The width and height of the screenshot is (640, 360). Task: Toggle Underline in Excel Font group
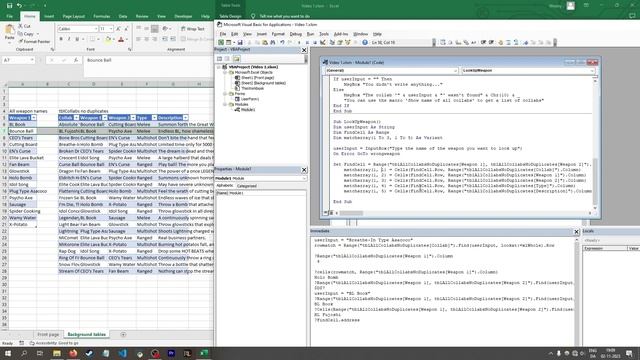(x=77, y=39)
